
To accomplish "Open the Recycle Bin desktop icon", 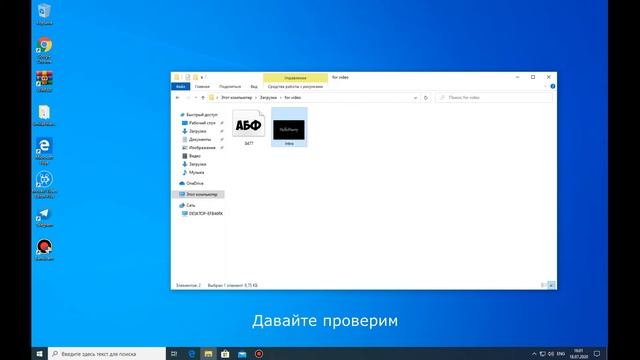I will (44, 14).
